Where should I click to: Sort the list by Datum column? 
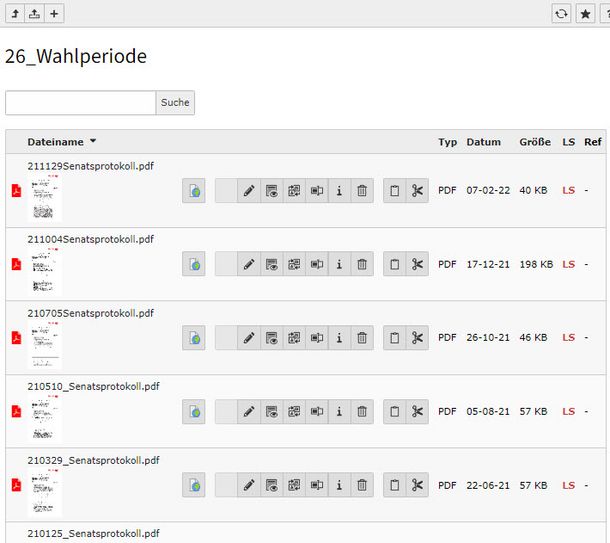(x=483, y=142)
